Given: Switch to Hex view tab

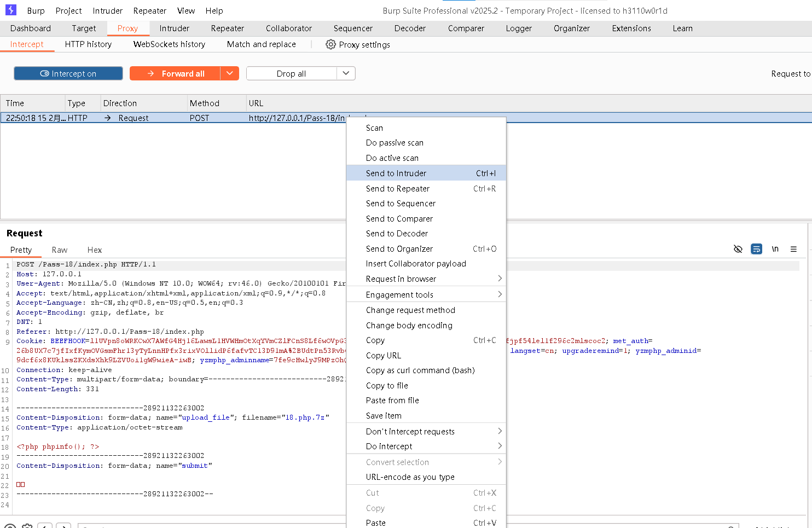Looking at the screenshot, I should (x=95, y=250).
